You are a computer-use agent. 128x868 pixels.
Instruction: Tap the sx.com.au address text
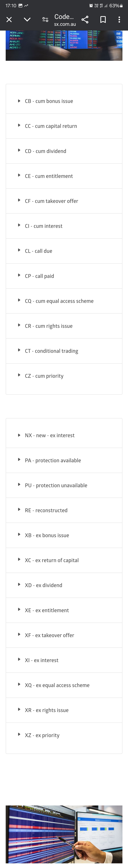pyautogui.click(x=65, y=24)
